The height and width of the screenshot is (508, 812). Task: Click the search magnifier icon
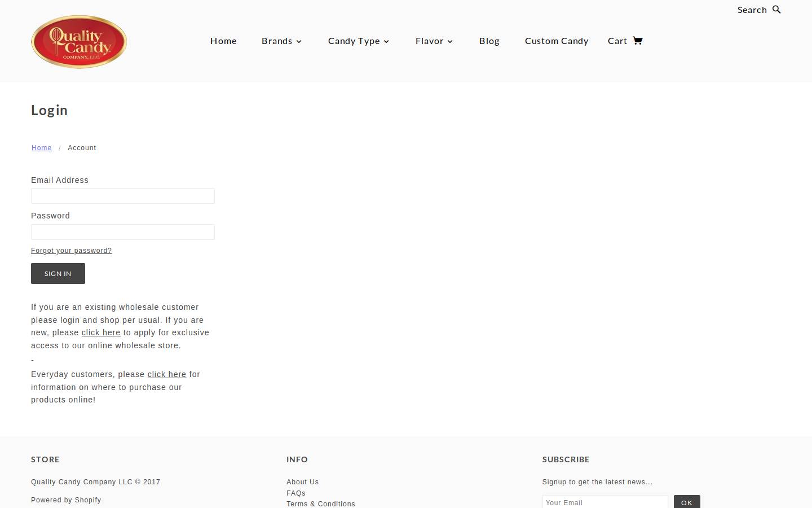(x=776, y=10)
